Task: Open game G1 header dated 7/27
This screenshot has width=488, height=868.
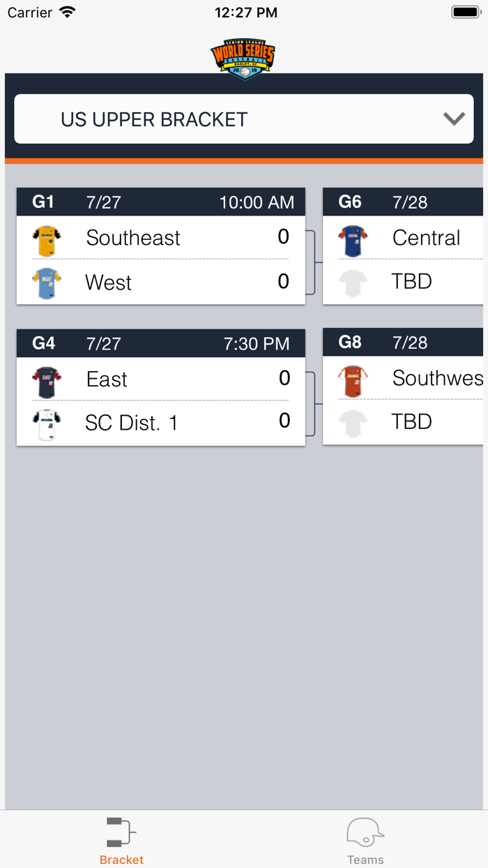Action: click(x=161, y=202)
